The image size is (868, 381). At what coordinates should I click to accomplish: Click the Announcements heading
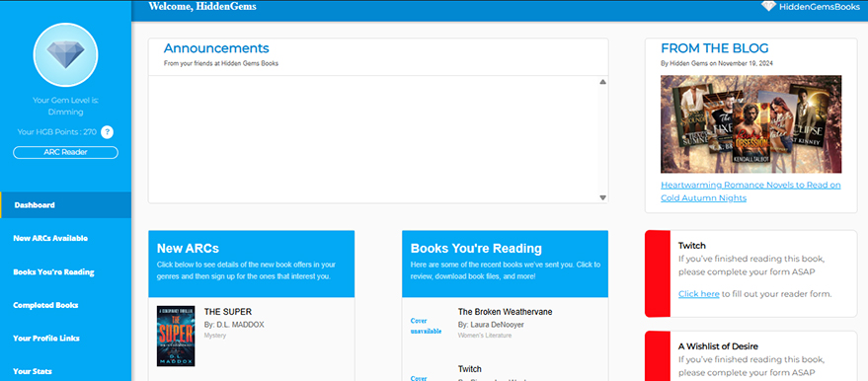point(216,48)
